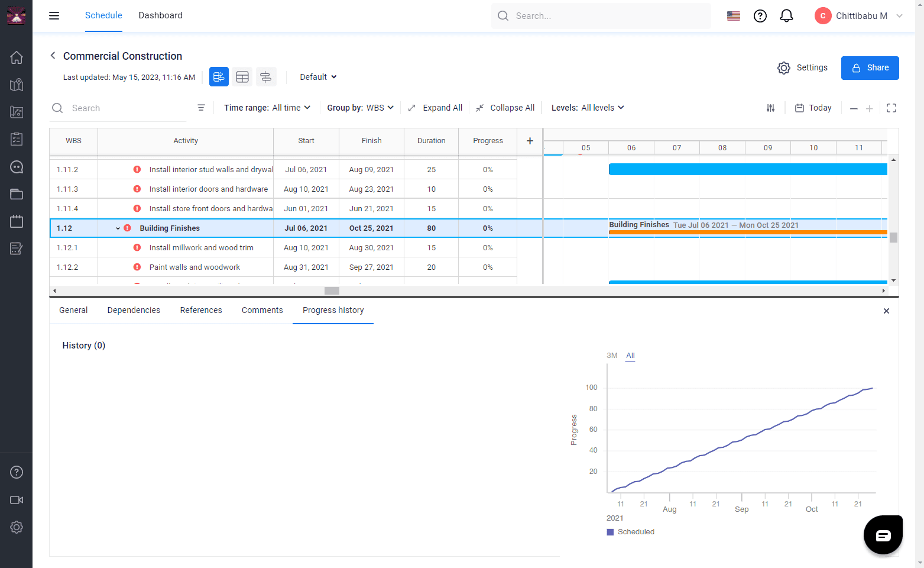Click the add column plus icon

tap(530, 141)
